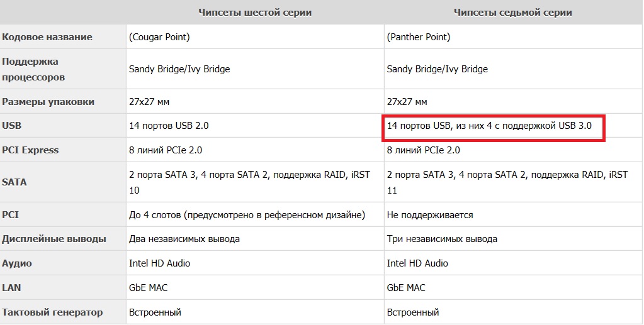Select the "Тактовый генератор" row label
This screenshot has width=644, height=325.
52,312
